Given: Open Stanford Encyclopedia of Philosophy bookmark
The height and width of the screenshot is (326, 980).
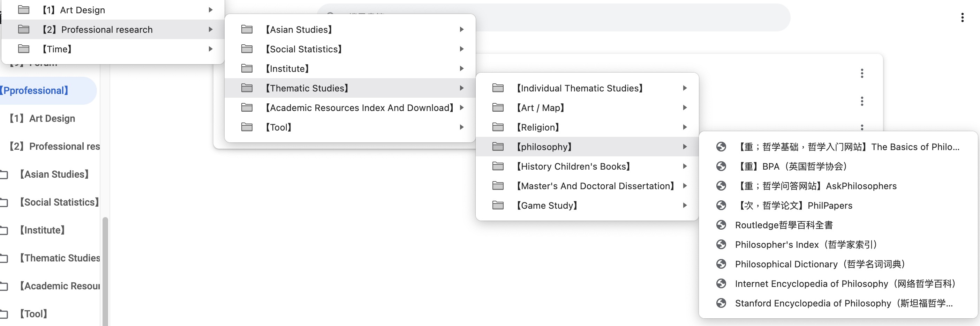Looking at the screenshot, I should click(843, 303).
